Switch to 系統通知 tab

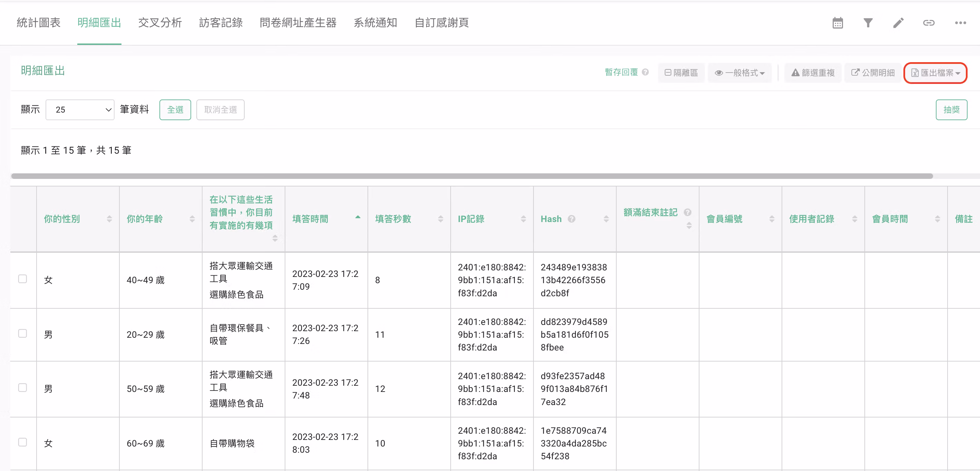[x=375, y=23]
